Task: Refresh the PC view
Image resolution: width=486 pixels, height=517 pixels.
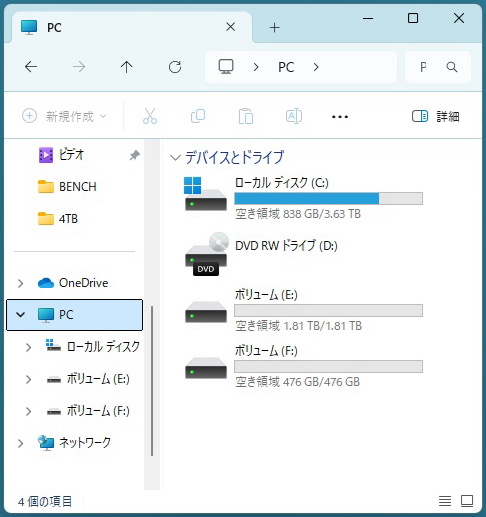Action: click(x=175, y=67)
